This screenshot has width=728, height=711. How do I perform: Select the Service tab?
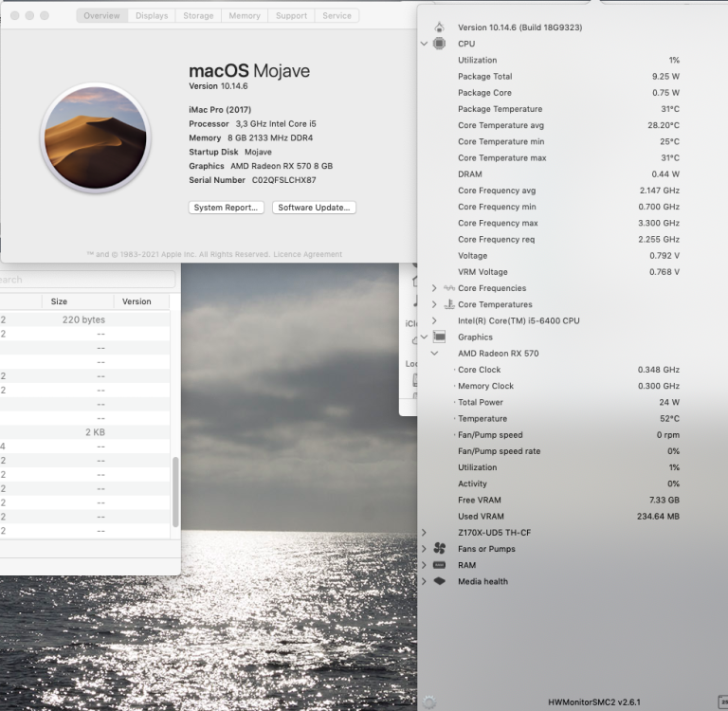click(x=337, y=15)
